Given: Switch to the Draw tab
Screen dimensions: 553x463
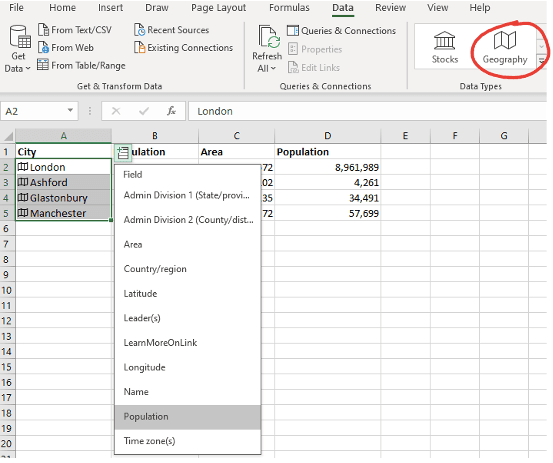Looking at the screenshot, I should (157, 8).
